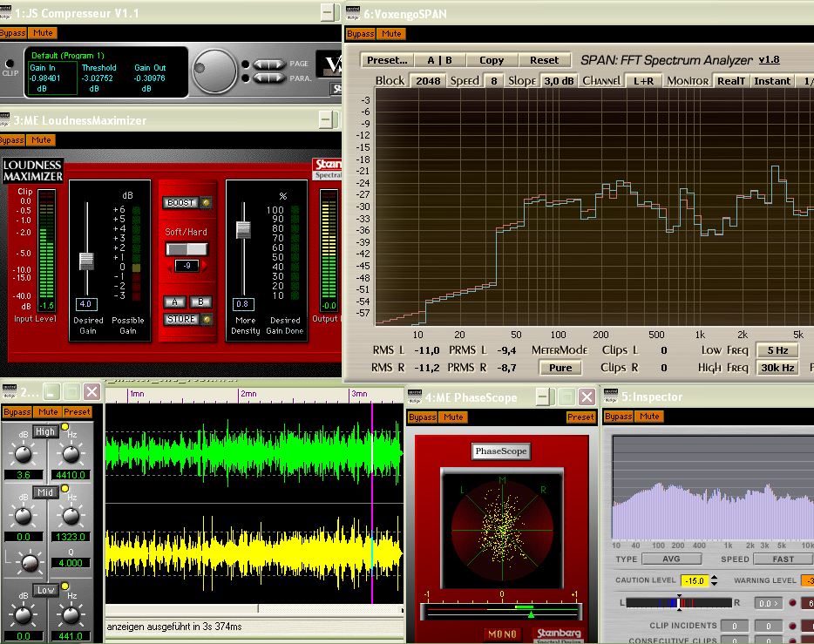This screenshot has height=644, width=814.
Task: Turn the JS Compresseur main value knob
Action: pyautogui.click(x=214, y=71)
